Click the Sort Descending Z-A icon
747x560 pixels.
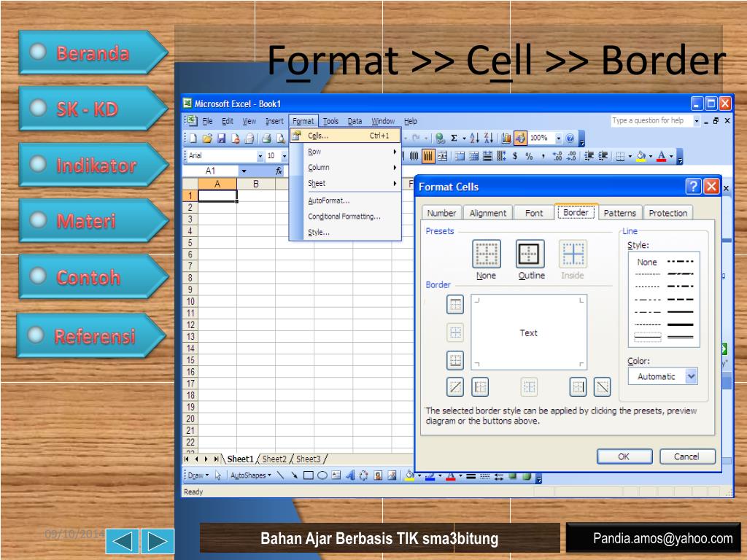488,138
